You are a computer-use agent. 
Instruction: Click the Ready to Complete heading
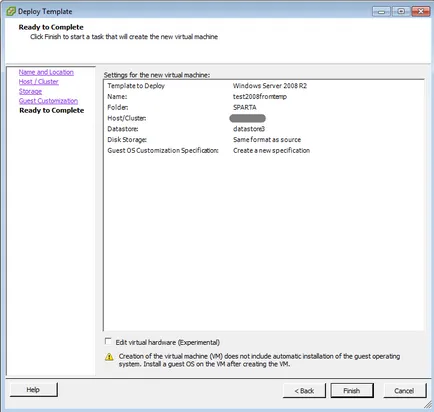click(51, 27)
